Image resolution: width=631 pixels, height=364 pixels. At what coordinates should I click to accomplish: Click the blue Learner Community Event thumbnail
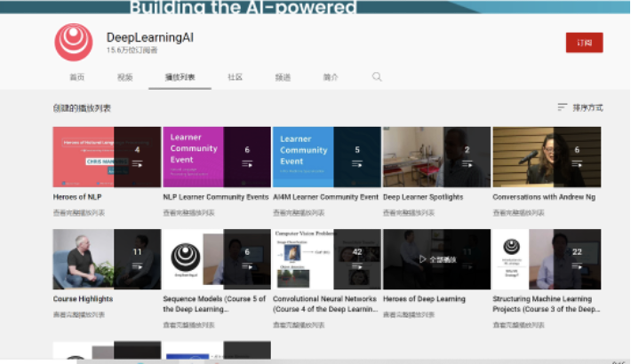point(327,157)
